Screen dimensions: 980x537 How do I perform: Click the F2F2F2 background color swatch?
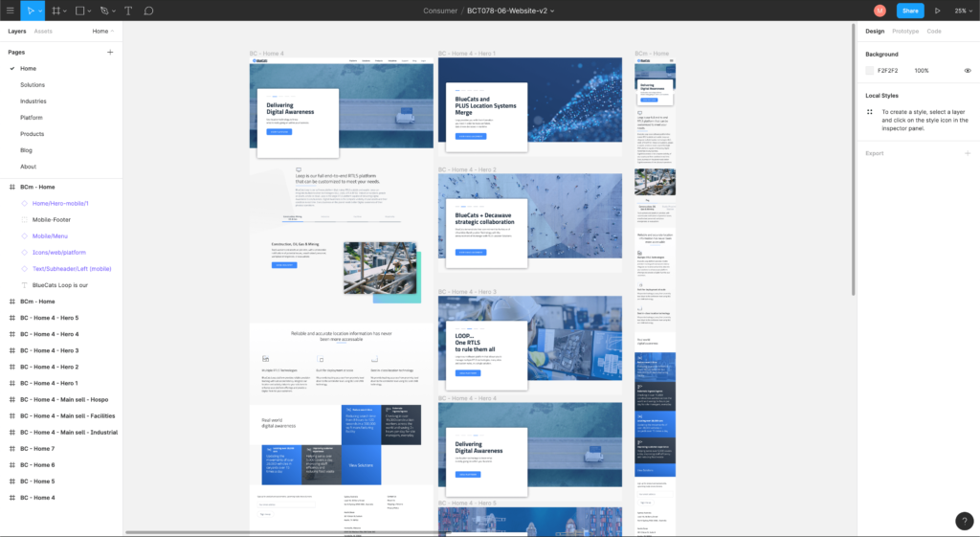869,71
